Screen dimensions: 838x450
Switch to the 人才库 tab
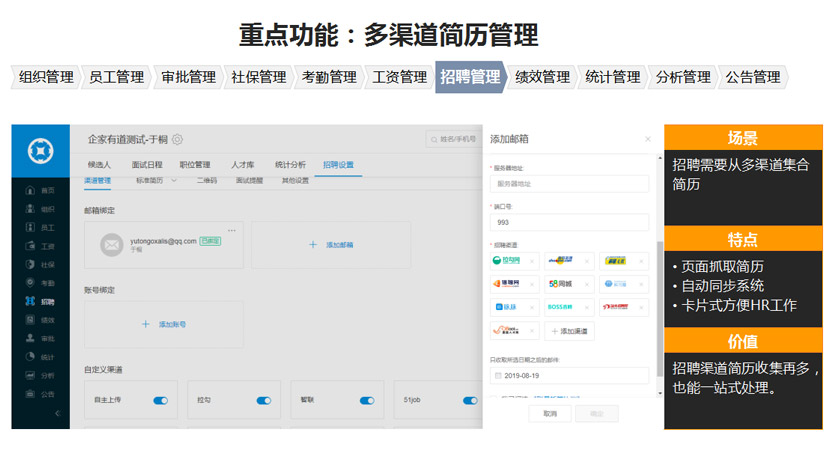point(242,164)
